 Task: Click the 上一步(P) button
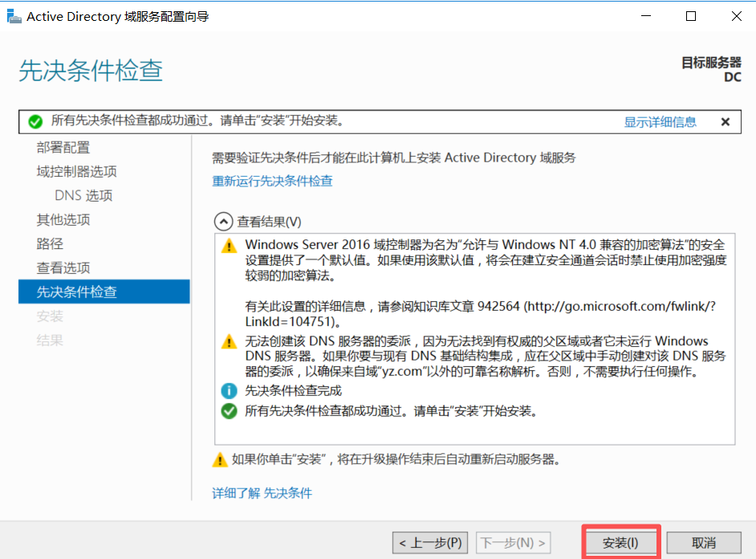pos(430,543)
